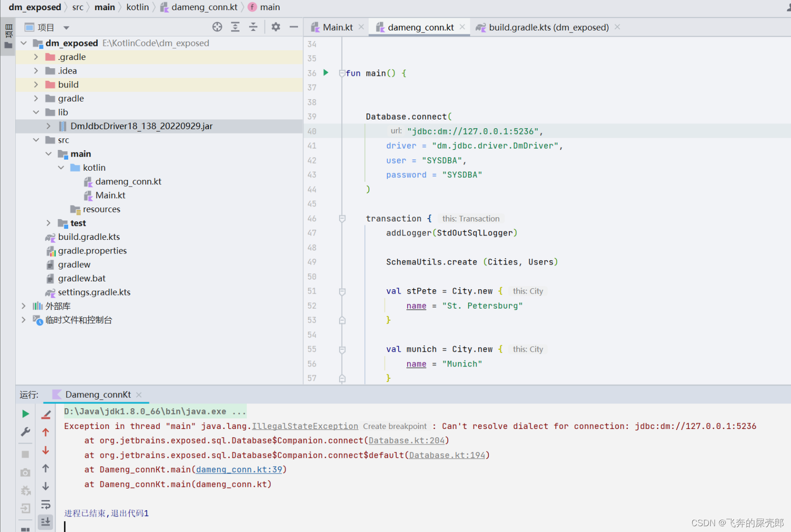Rerun Dameng_connKt with green play button
The height and width of the screenshot is (532, 791).
click(26, 414)
